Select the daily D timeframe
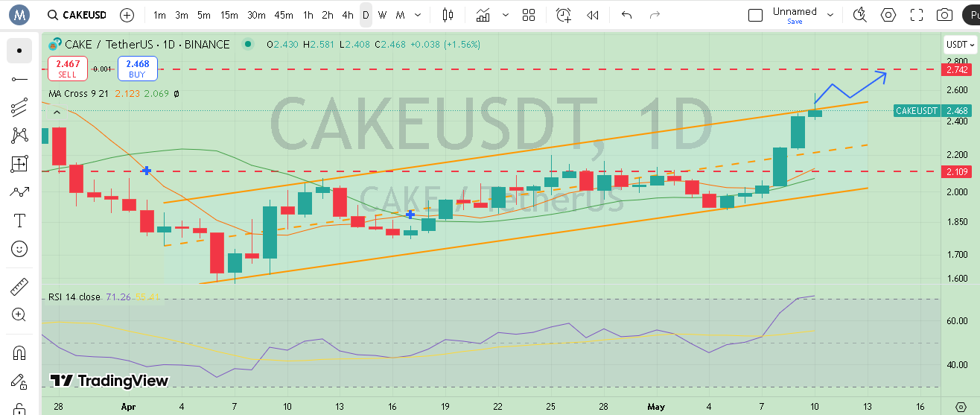 [366, 15]
